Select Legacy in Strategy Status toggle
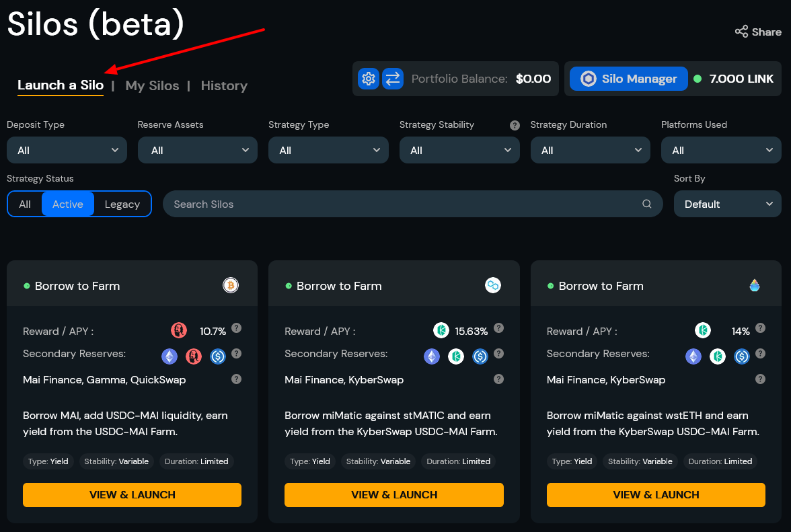Screen dimensions: 791x532 click(x=122, y=204)
